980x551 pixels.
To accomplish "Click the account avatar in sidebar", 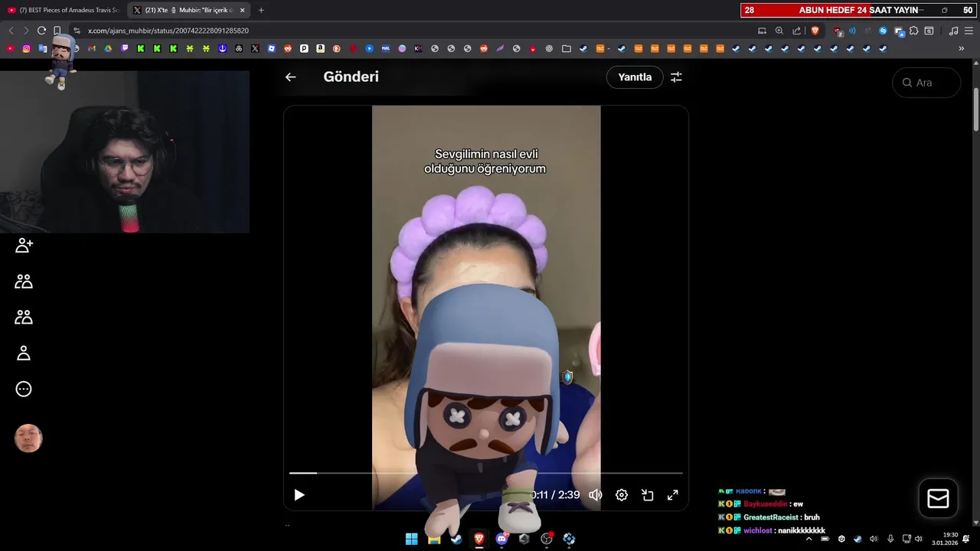I will (28, 438).
